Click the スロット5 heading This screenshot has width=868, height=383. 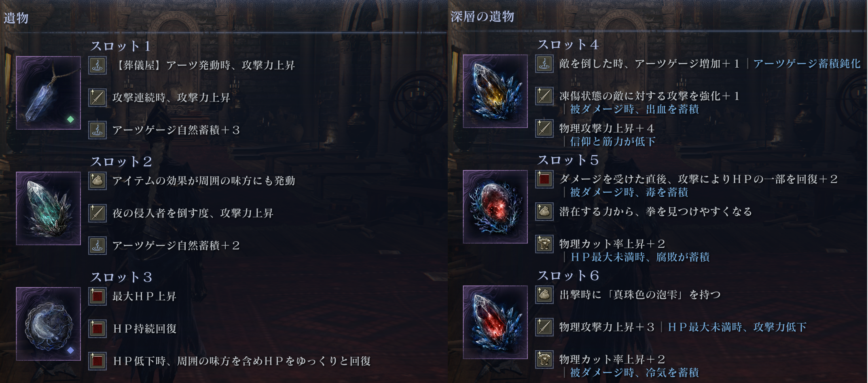[x=568, y=160]
